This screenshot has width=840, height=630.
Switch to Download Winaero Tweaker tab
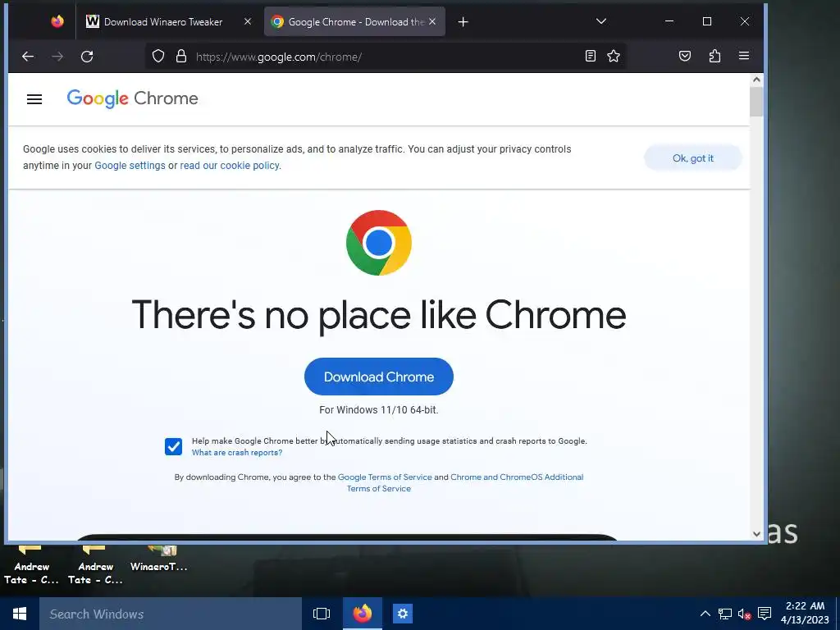162,21
